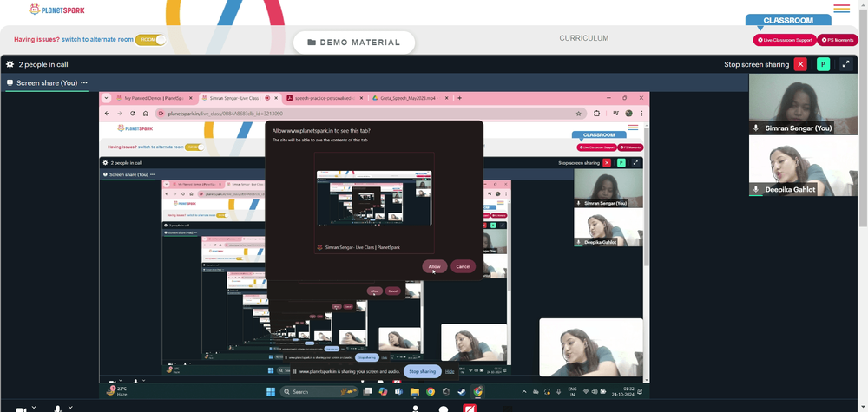868x412 pixels.
Task: Open speech-practice-personalised tab in shared browser
Action: tap(325, 98)
